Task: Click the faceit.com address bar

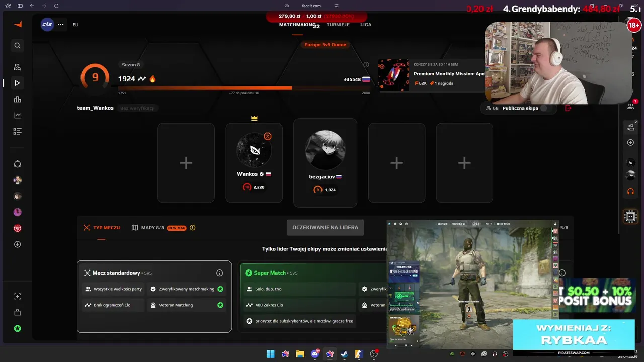Action: (x=311, y=6)
